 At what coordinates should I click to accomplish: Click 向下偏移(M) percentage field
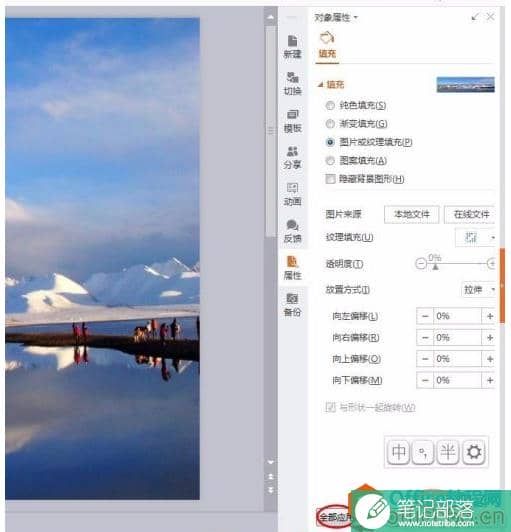pos(457,380)
